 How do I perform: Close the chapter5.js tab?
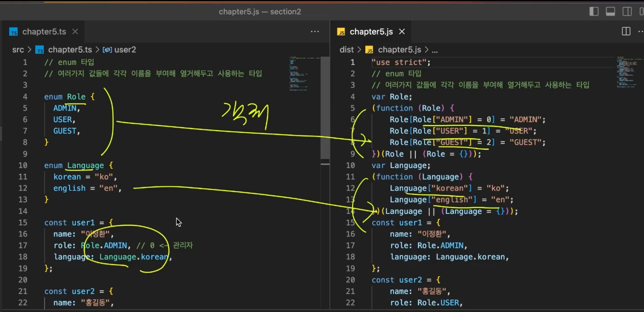click(402, 32)
